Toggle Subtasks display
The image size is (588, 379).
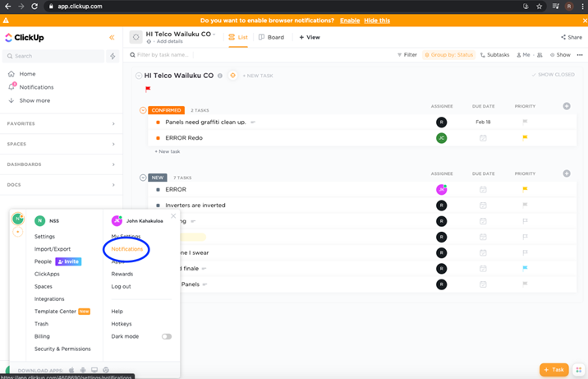click(494, 55)
